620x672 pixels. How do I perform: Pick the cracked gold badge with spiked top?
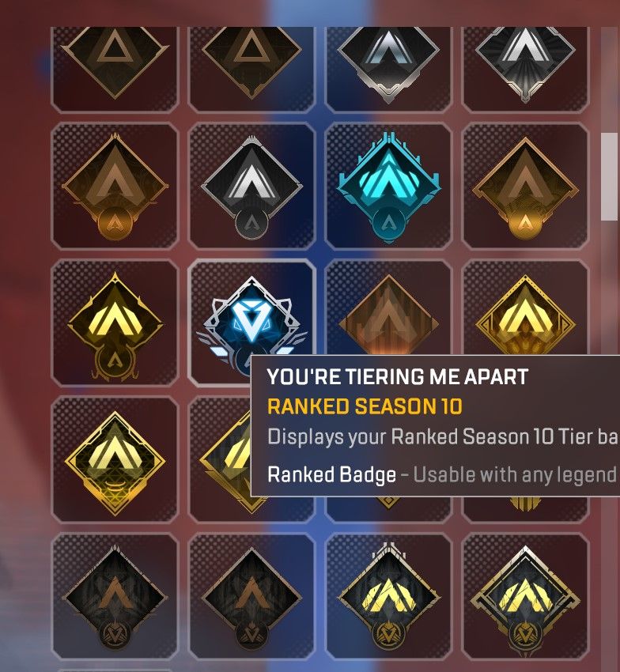[388, 597]
